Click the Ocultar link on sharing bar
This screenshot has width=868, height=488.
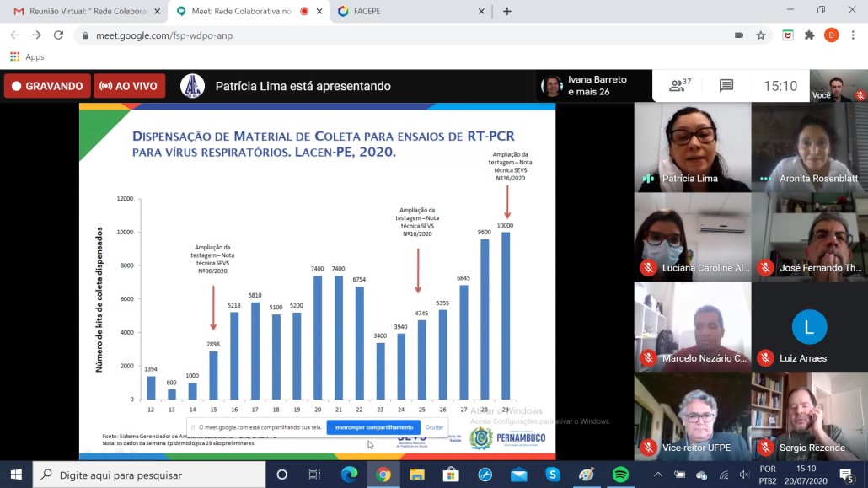[434, 427]
